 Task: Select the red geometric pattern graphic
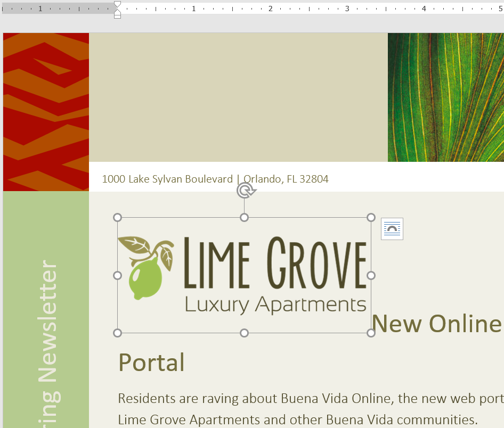tap(46, 106)
